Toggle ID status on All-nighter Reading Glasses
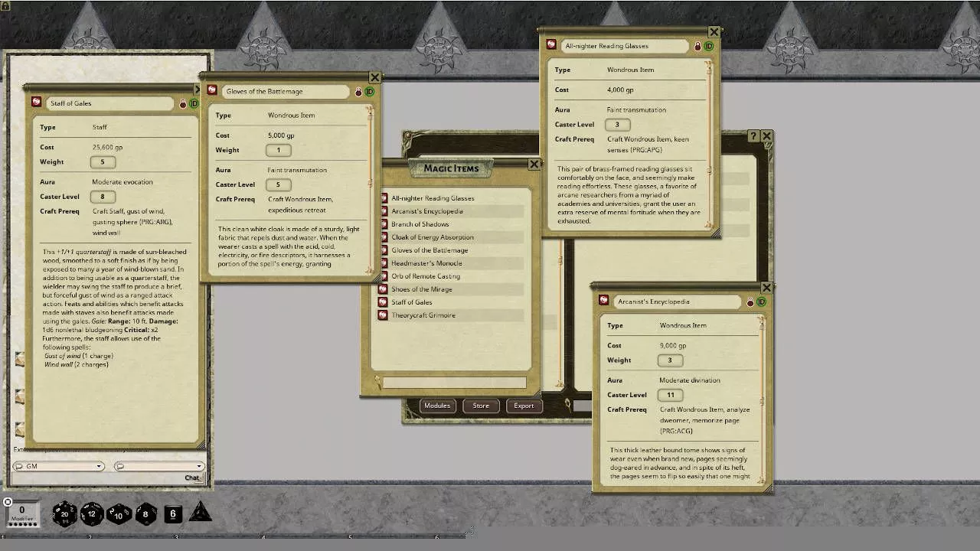The height and width of the screenshot is (551, 980). [708, 47]
